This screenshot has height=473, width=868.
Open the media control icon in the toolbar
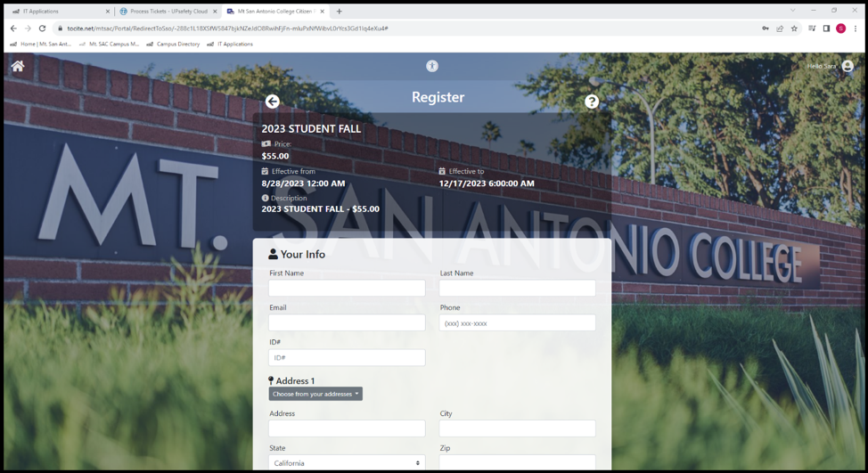point(812,29)
